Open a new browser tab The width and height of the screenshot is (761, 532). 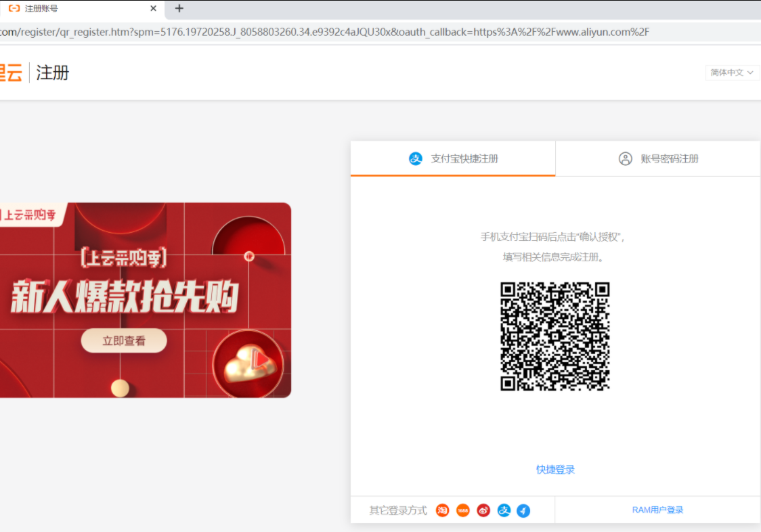(179, 8)
